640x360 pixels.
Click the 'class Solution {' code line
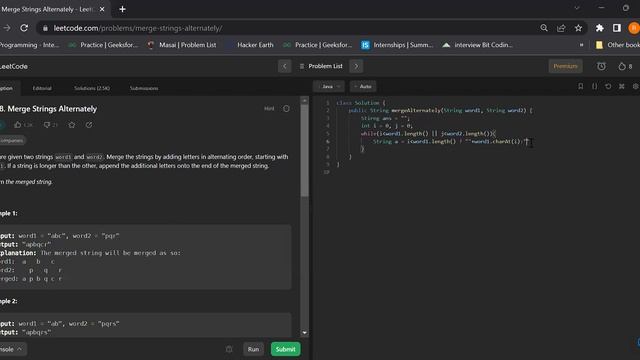point(361,103)
